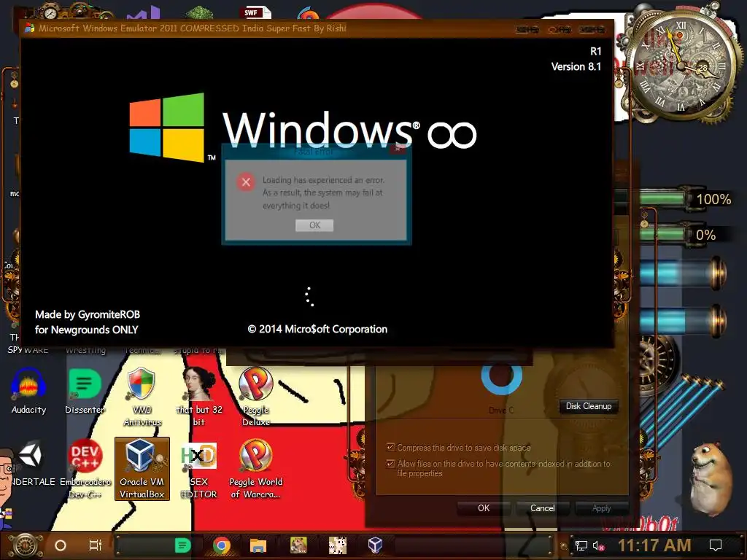Click the muted speaker tray icon

tap(599, 545)
